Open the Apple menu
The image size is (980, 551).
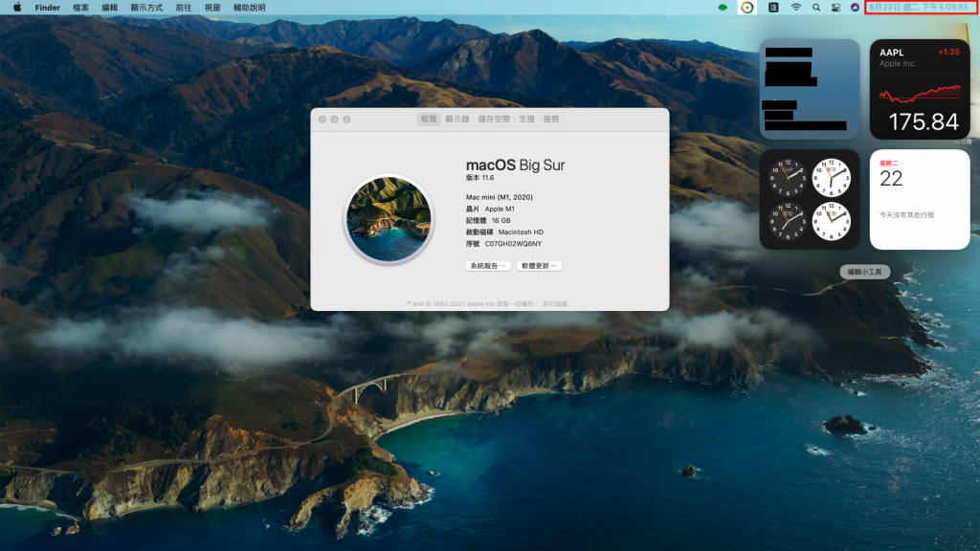pyautogui.click(x=17, y=8)
